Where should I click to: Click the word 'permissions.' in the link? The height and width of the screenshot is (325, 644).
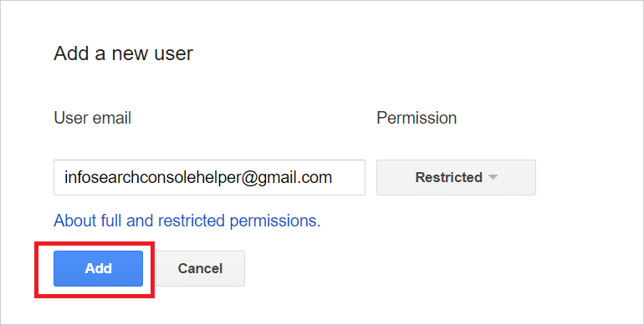tap(275, 221)
